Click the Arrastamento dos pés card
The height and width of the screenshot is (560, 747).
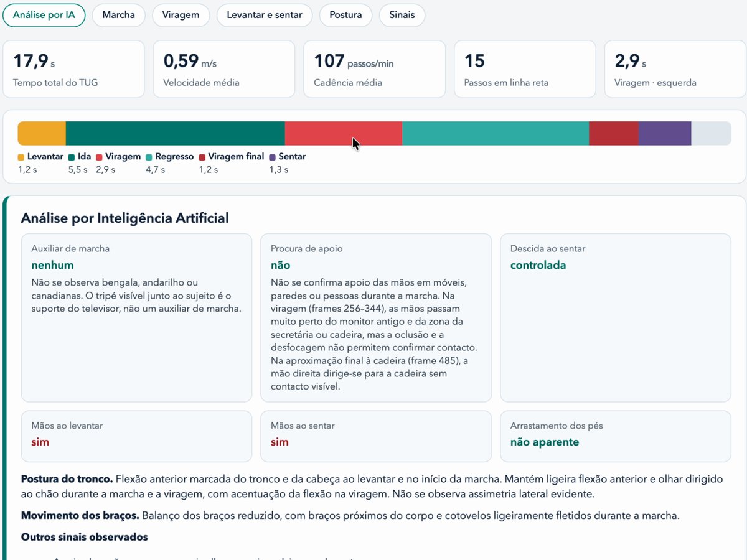616,436
